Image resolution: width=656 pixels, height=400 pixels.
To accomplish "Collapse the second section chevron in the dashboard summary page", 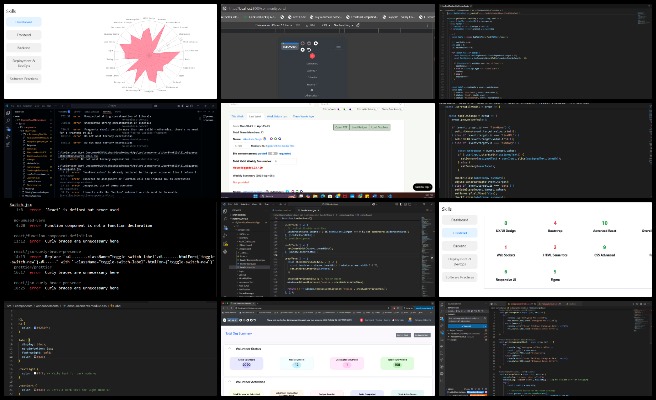I will (x=229, y=382).
